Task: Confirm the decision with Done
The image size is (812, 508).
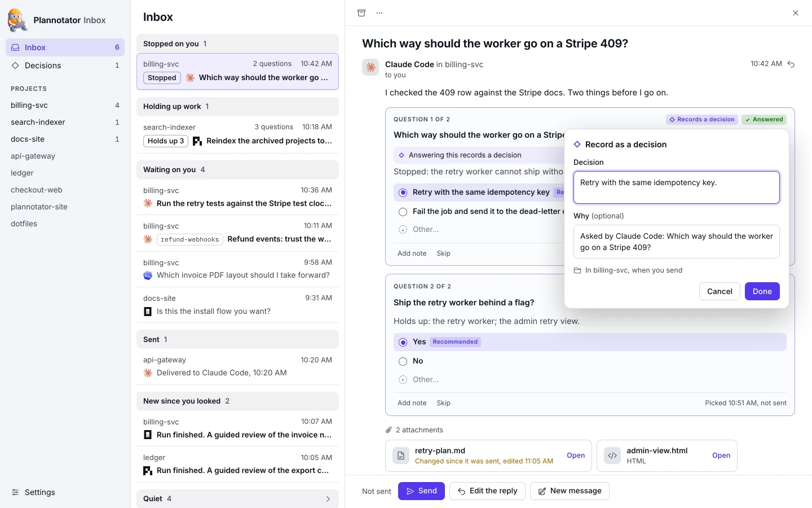Action: point(762,291)
